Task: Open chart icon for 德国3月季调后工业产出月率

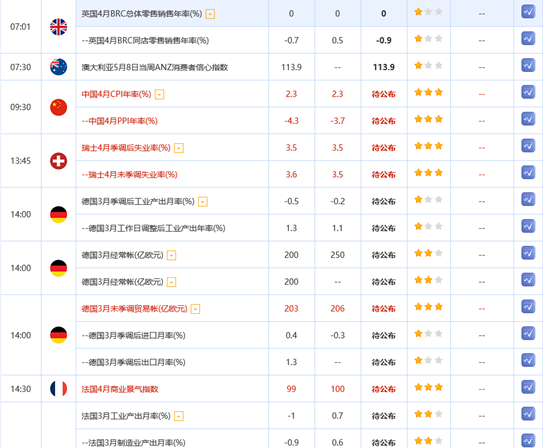Action: click(x=528, y=199)
